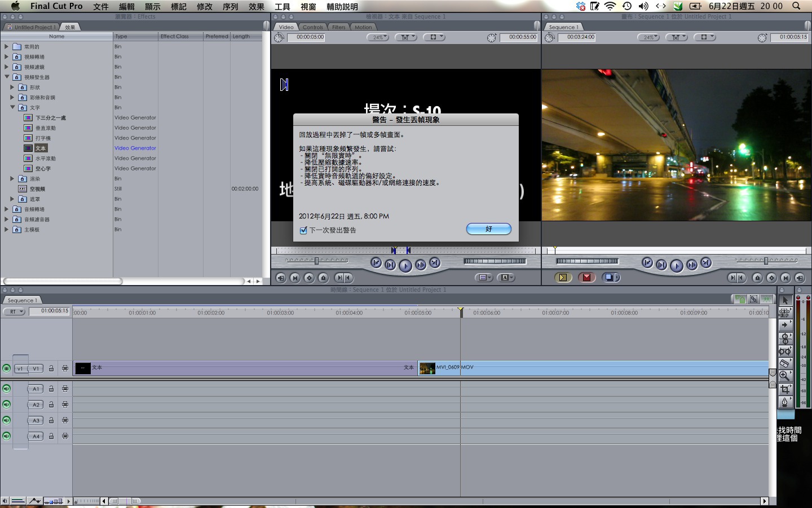The height and width of the screenshot is (508, 812).
Task: Toggle V1 track visibility
Action: pos(6,368)
